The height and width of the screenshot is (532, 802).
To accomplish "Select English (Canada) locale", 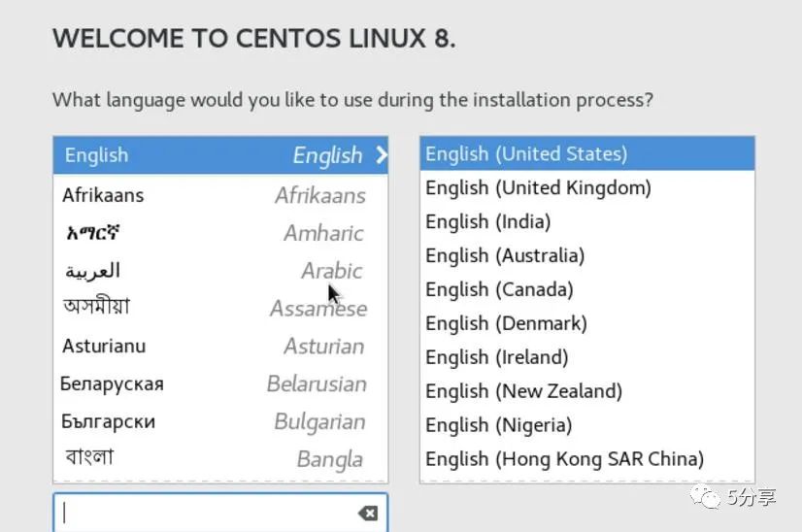I will pos(586,289).
